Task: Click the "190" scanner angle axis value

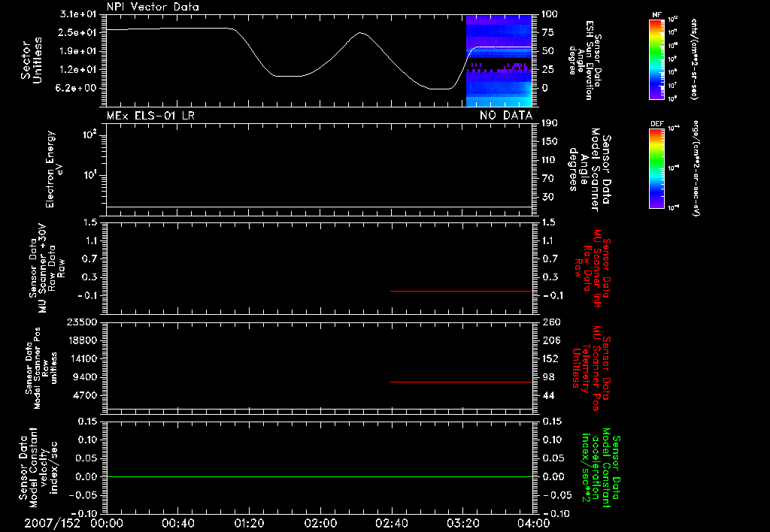Action: (550, 123)
